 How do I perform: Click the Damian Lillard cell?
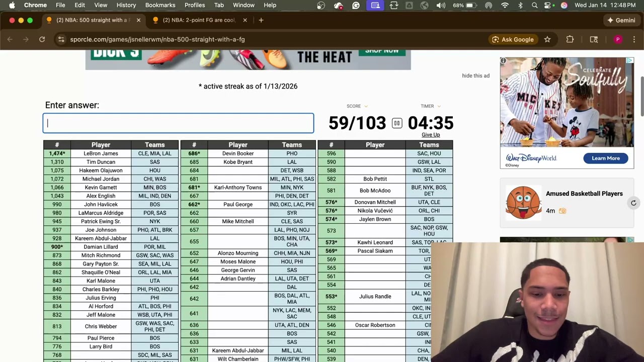pyautogui.click(x=101, y=247)
